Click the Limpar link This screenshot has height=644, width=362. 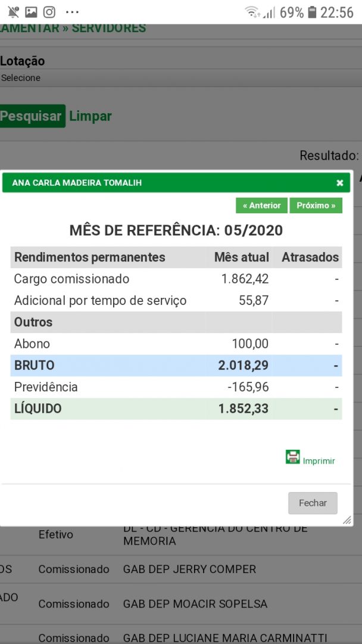90,116
